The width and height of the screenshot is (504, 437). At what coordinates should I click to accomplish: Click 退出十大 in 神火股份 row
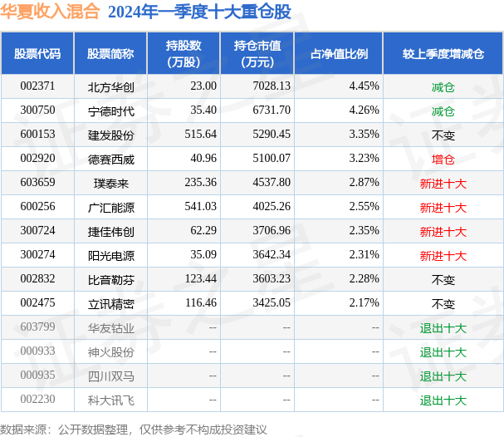(x=443, y=352)
